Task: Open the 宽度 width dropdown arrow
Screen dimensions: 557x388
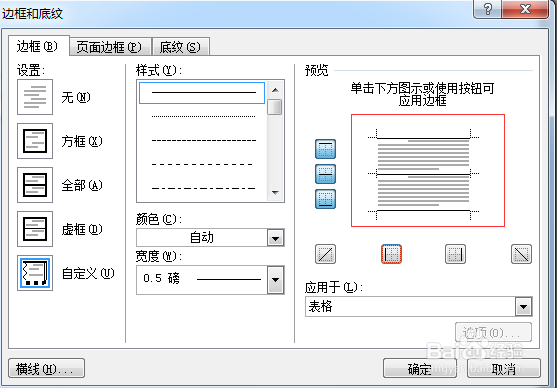Action: [275, 280]
